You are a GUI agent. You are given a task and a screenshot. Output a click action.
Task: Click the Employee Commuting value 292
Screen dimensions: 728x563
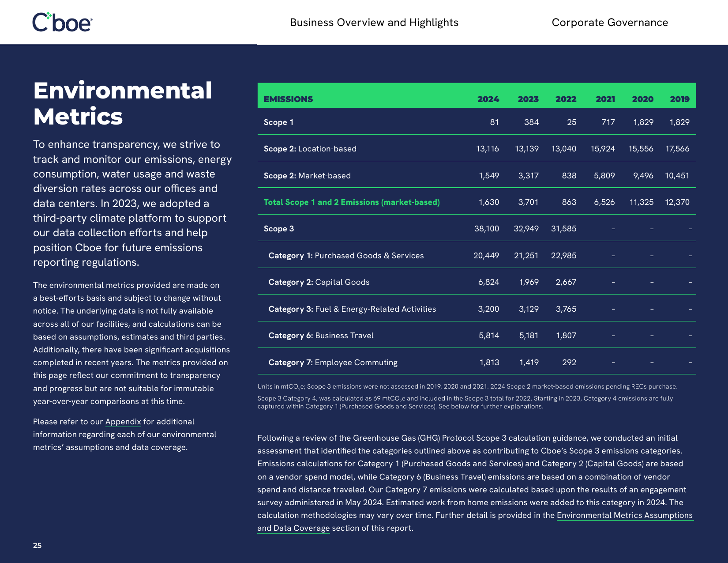tap(569, 363)
